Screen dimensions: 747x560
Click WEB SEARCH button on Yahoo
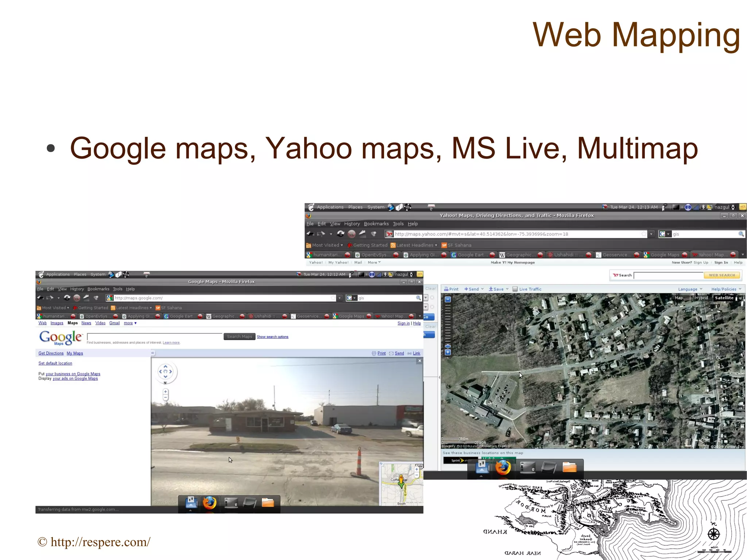(722, 275)
